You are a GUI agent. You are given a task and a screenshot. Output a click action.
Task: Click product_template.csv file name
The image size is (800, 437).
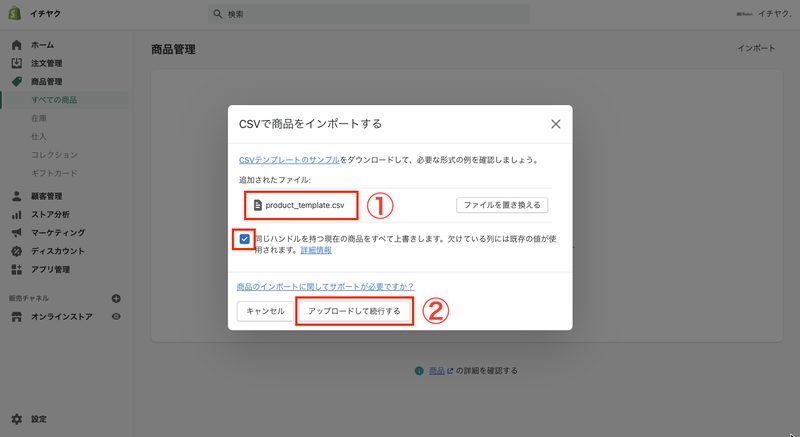tap(305, 205)
